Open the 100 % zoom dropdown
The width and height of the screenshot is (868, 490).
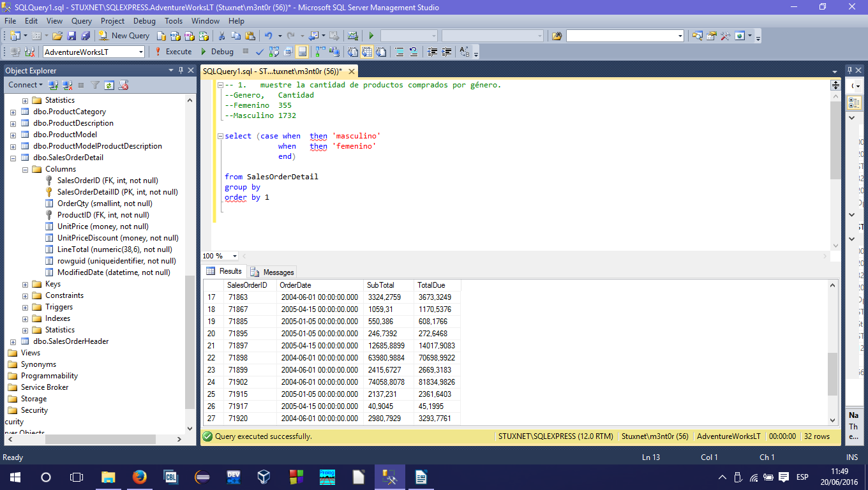click(x=234, y=256)
